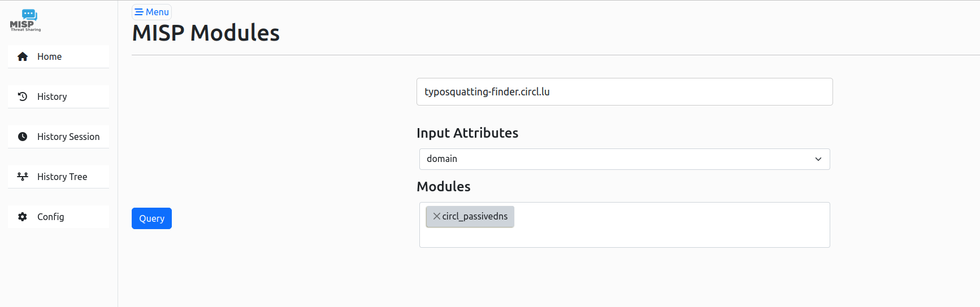Click the Home house icon
This screenshot has height=307, width=980.
(x=23, y=56)
